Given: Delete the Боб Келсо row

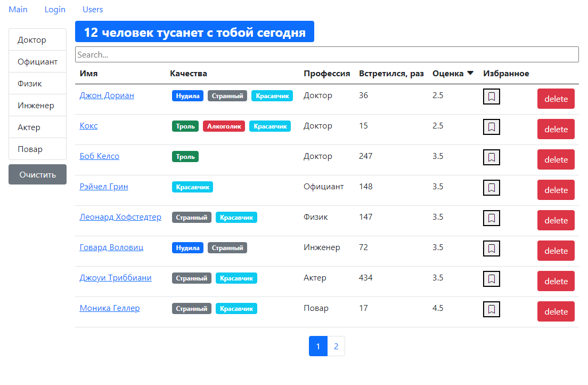Looking at the screenshot, I should pos(556,159).
